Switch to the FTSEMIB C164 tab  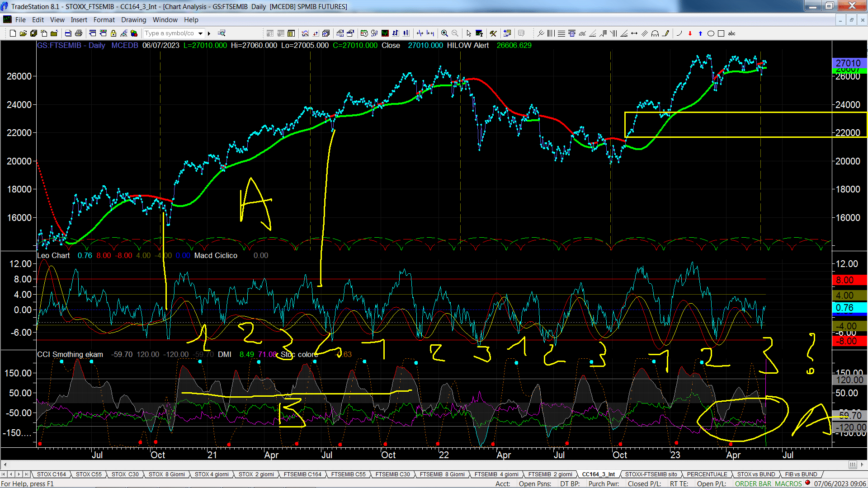pyautogui.click(x=302, y=474)
